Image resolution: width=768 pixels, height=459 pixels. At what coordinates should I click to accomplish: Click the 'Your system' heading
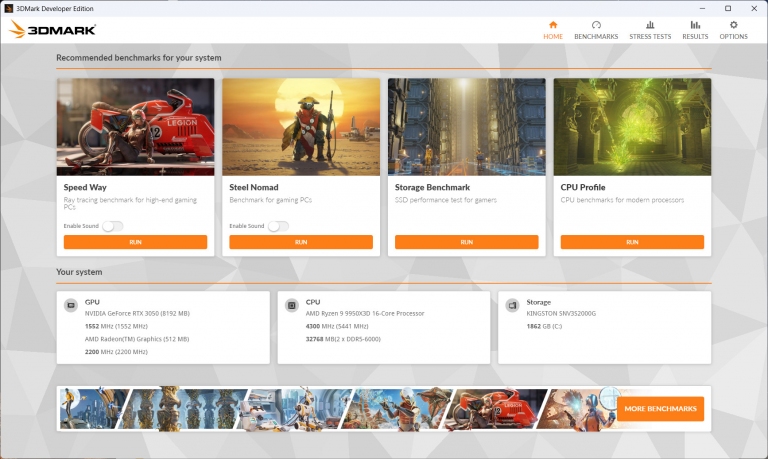[79, 272]
